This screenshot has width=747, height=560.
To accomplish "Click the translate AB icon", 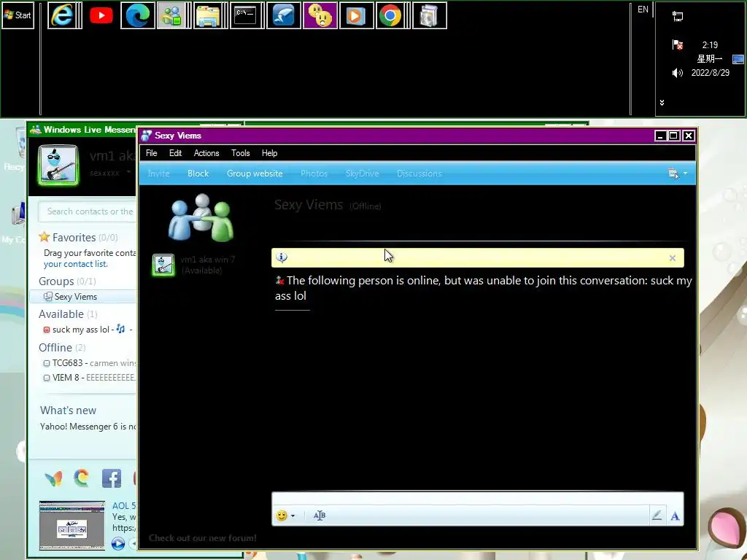I will [x=320, y=516].
